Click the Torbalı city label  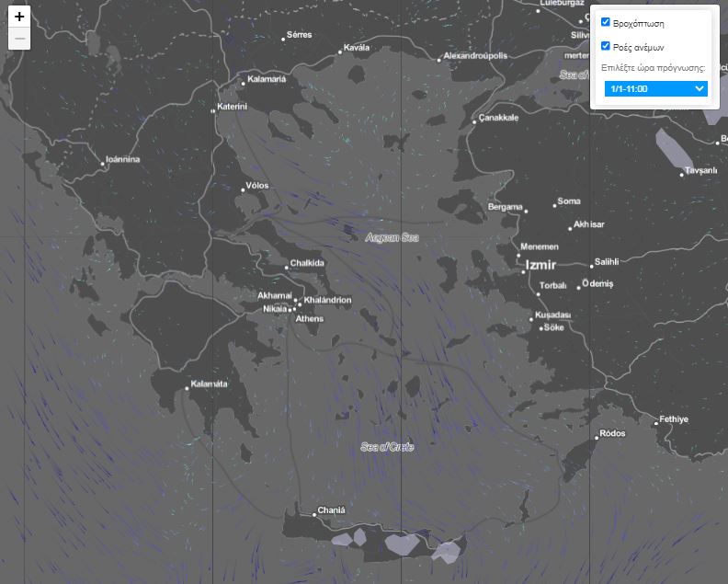tap(553, 285)
